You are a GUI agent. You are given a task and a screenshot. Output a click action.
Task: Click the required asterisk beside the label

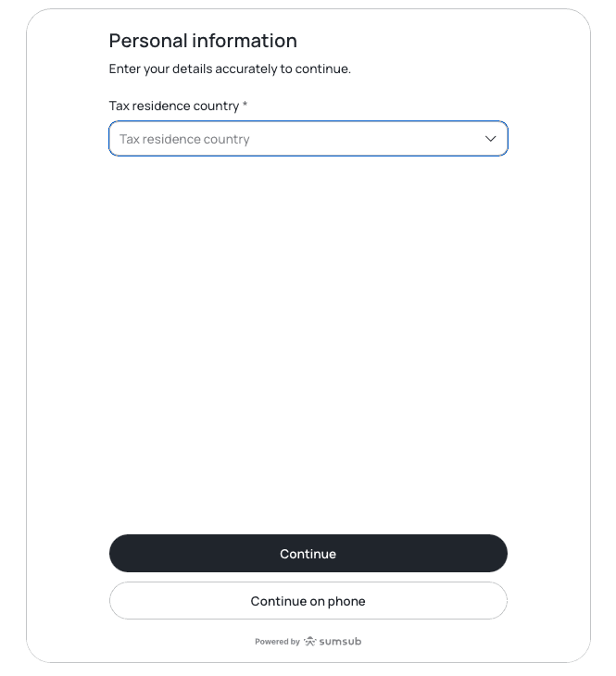[245, 106]
